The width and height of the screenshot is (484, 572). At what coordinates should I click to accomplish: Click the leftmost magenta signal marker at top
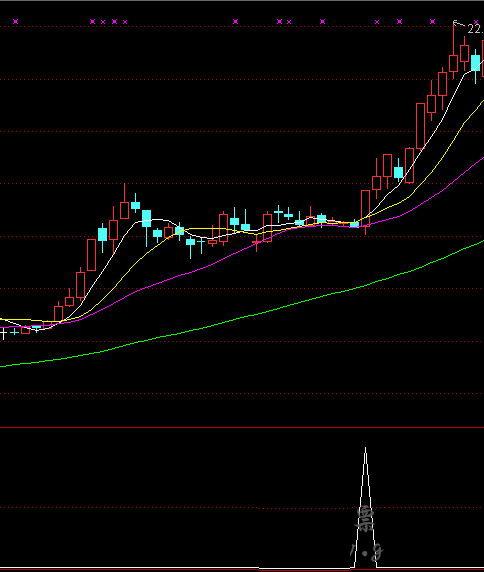coord(15,22)
